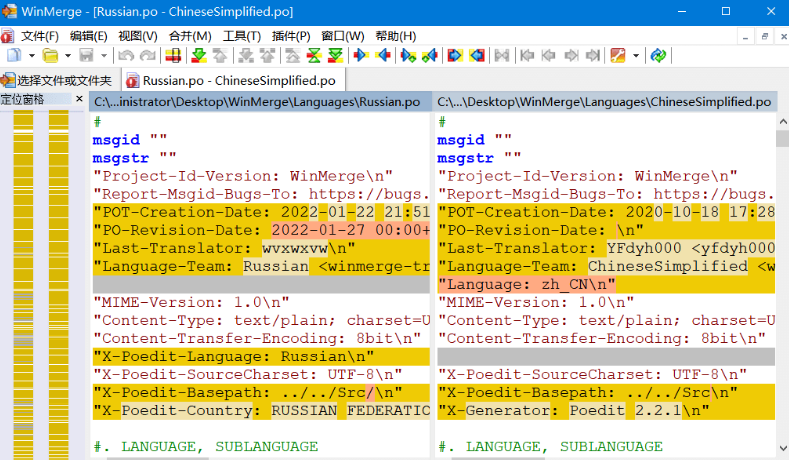The height and width of the screenshot is (460, 789).
Task: Copy difference to right blue arrow
Action: click(x=361, y=55)
